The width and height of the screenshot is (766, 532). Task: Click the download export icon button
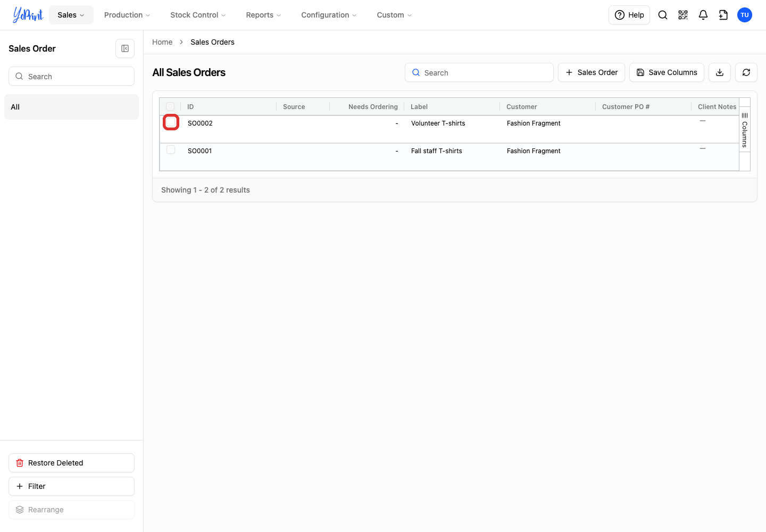720,72
